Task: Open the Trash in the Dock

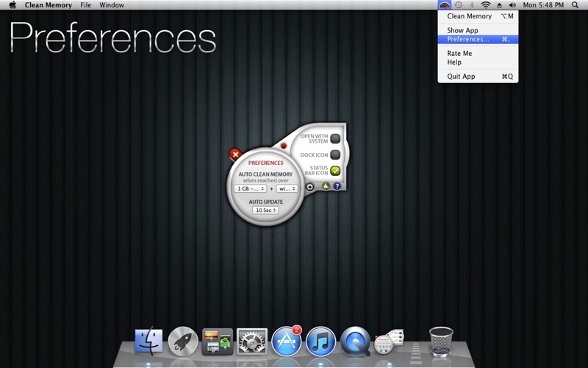Action: click(x=441, y=341)
